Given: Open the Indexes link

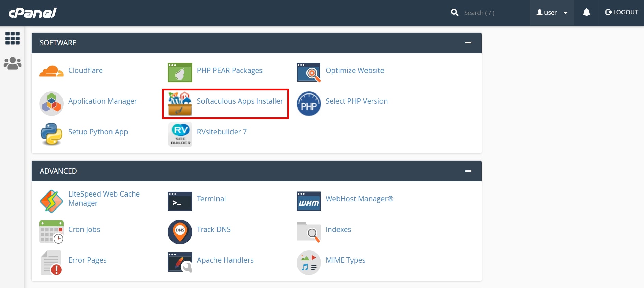Looking at the screenshot, I should pos(338,229).
